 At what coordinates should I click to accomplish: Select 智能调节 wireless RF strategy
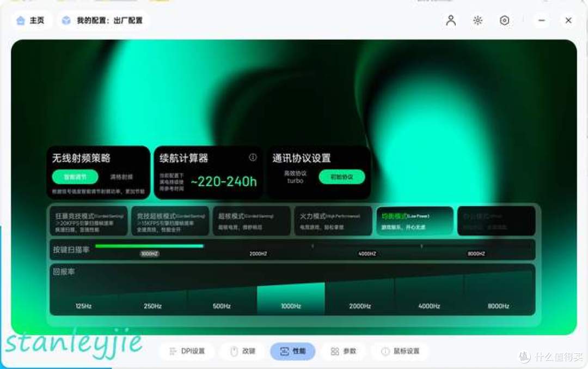pos(75,177)
